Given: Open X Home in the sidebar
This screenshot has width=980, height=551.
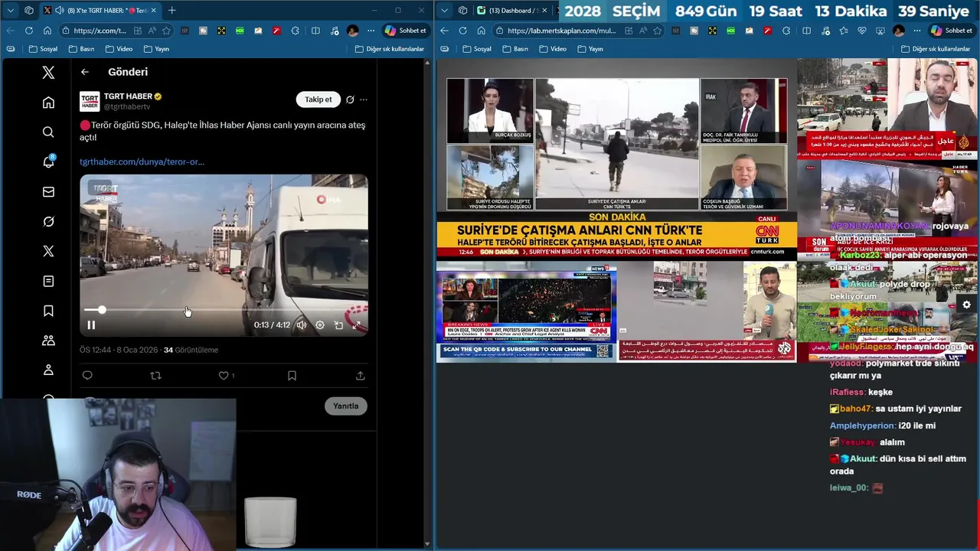Looking at the screenshot, I should tap(48, 103).
